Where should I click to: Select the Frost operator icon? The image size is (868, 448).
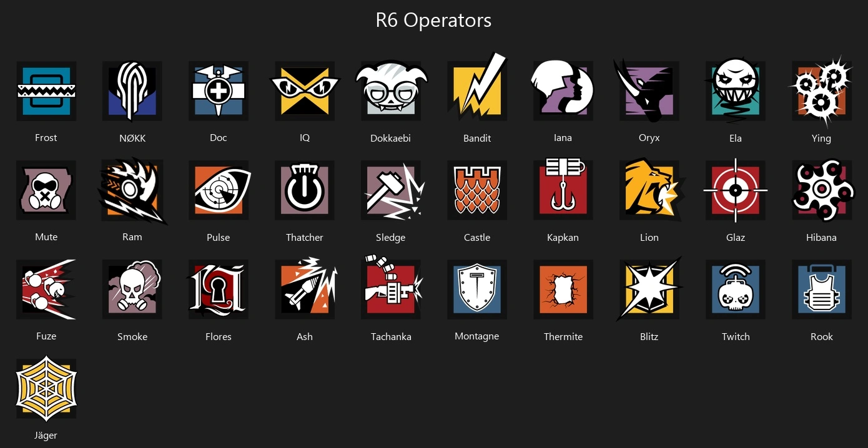(x=46, y=91)
